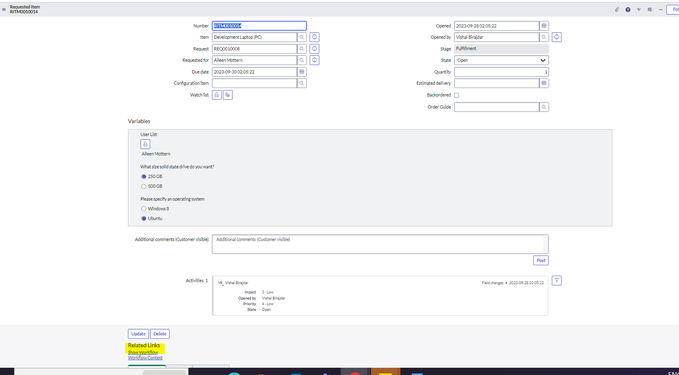The image size is (679, 375).
Task: Preview the Request record info icon
Action: click(314, 49)
